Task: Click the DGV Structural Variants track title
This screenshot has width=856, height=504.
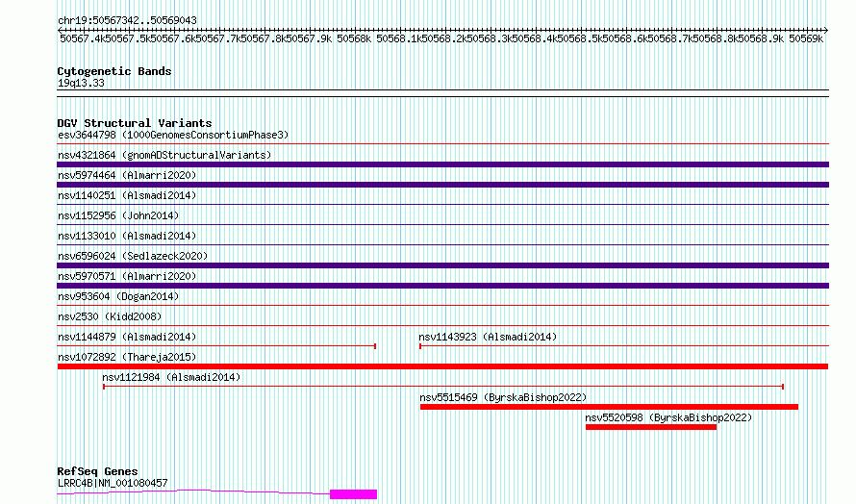Action: click(x=135, y=123)
